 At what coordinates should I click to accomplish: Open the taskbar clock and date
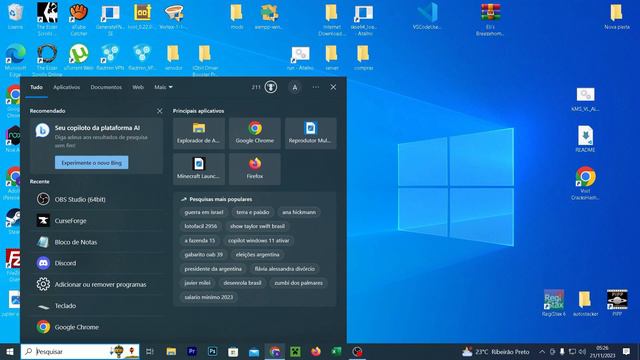[x=602, y=351]
